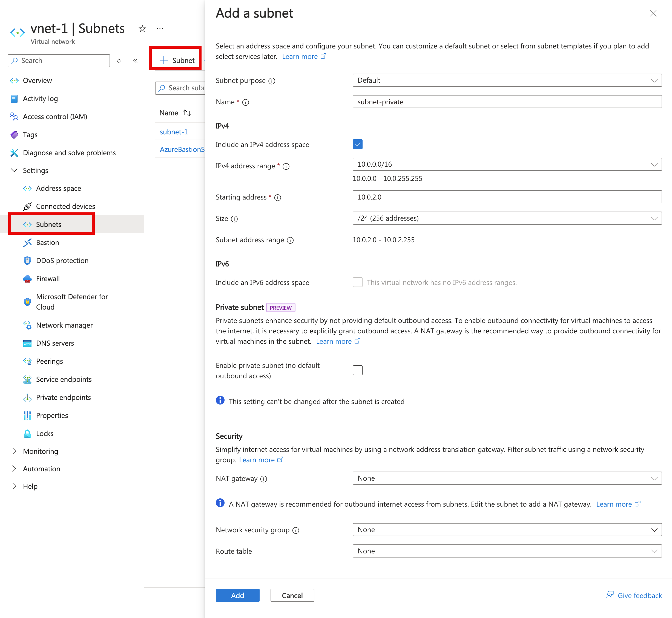Click the Network security group dropdown

pyautogui.click(x=506, y=530)
